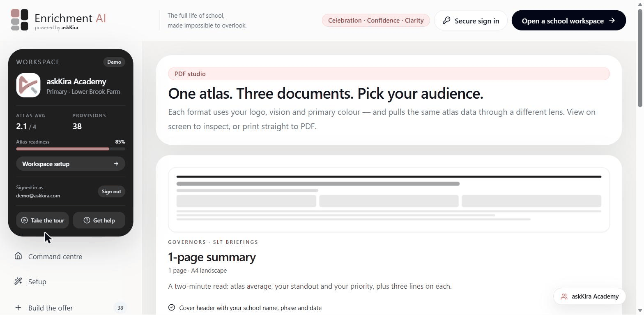Click the Enrichment AI logo icon
The image size is (644, 315).
coord(20,20)
